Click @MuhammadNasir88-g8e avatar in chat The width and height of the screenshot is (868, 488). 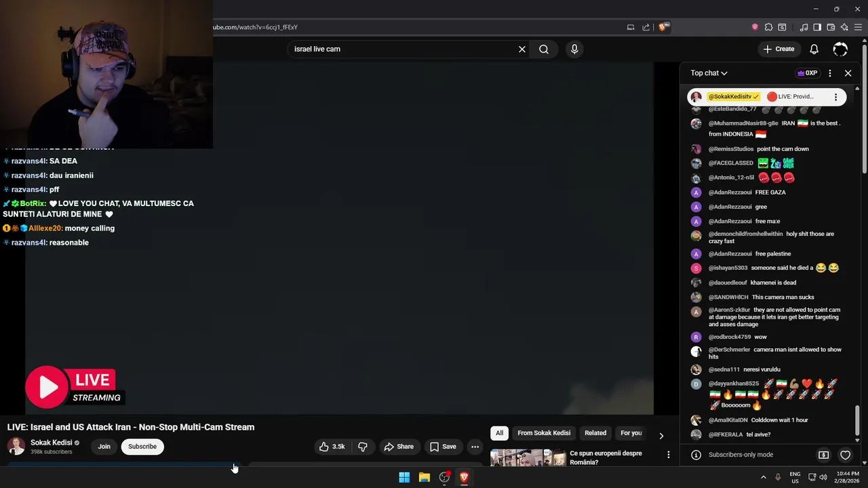[696, 124]
